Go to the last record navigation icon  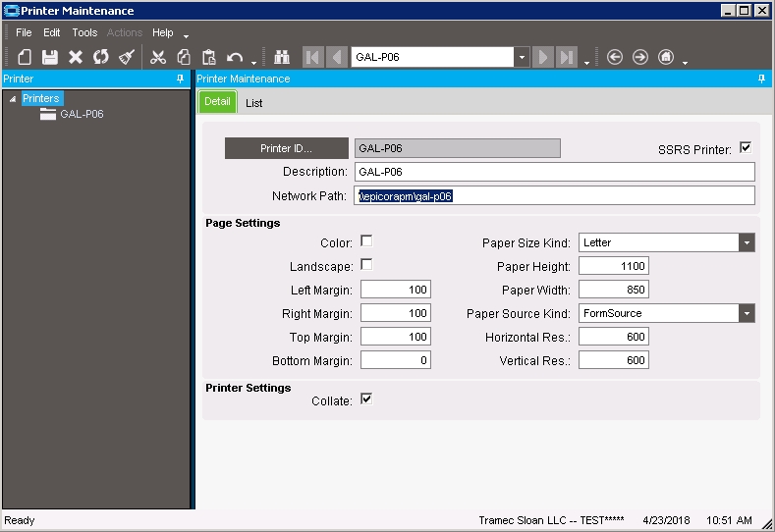point(567,57)
